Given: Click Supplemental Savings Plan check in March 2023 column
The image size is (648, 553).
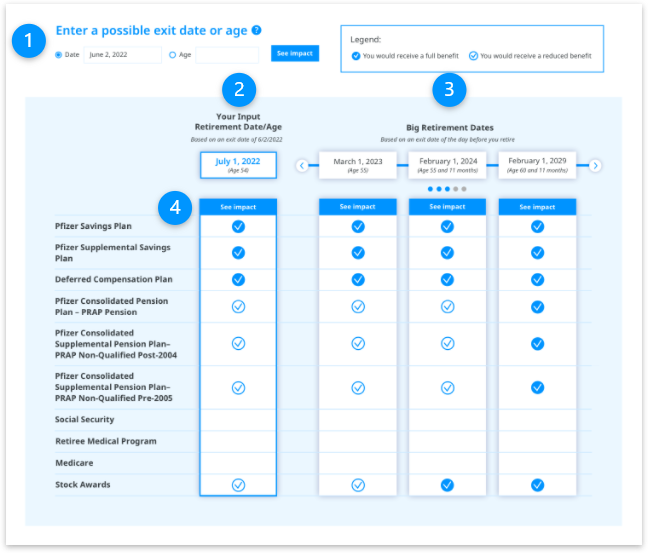Looking at the screenshot, I should [x=358, y=253].
